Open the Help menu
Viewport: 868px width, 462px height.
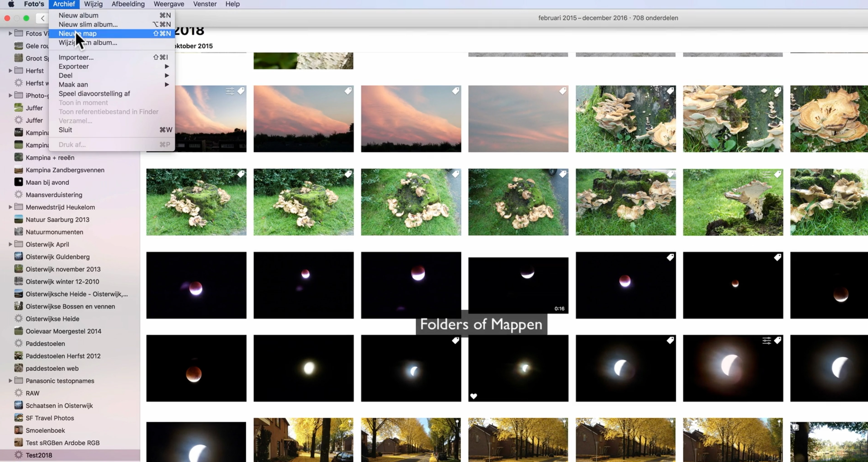pyautogui.click(x=232, y=4)
